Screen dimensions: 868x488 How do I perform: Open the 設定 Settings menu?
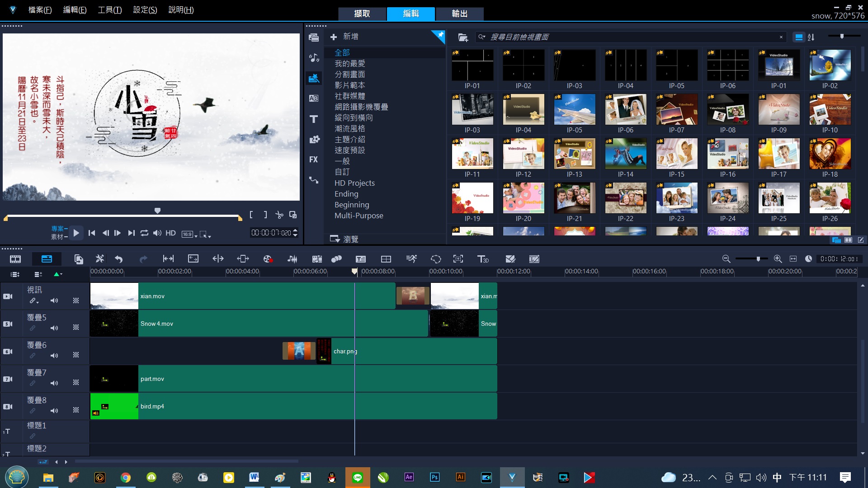click(x=145, y=10)
